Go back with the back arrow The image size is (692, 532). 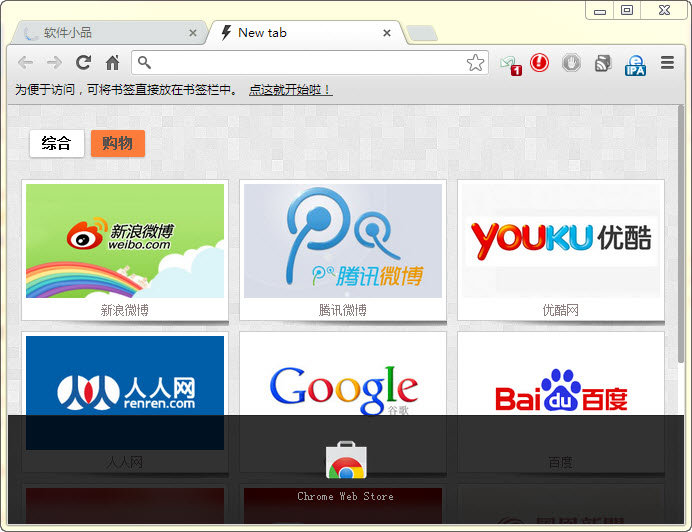26,63
